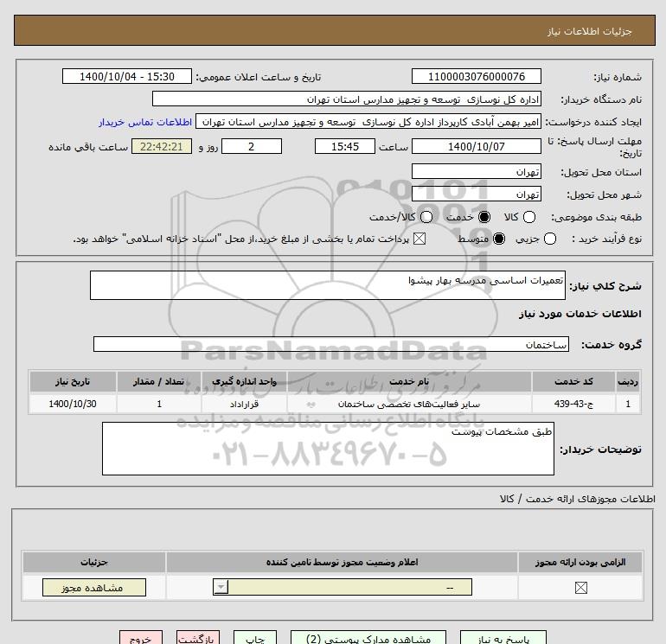Viewport: 666px width, 644px height.
Task: Click the اطلاعات خدمات مورد نیاز heading
Action: click(x=580, y=314)
